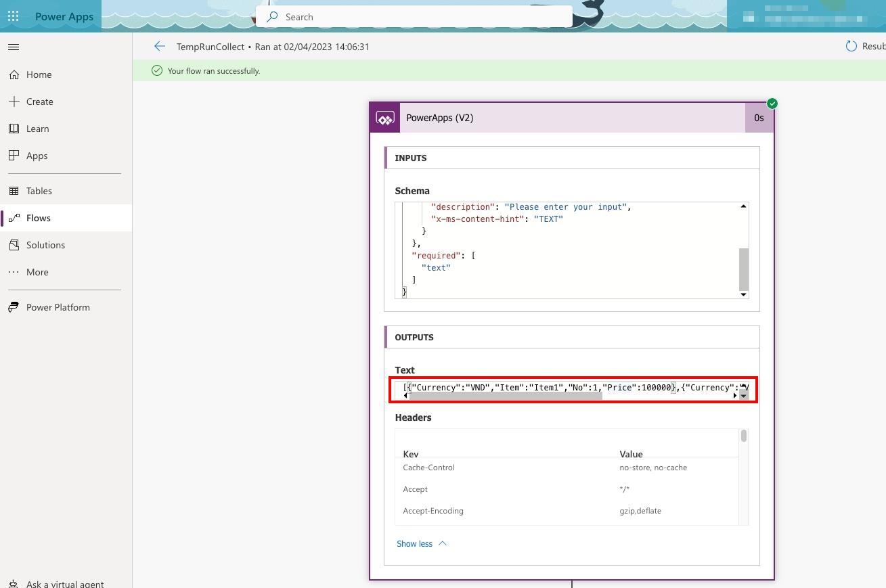Click the Learn book icon
This screenshot has height=588, width=886.
[x=14, y=129]
